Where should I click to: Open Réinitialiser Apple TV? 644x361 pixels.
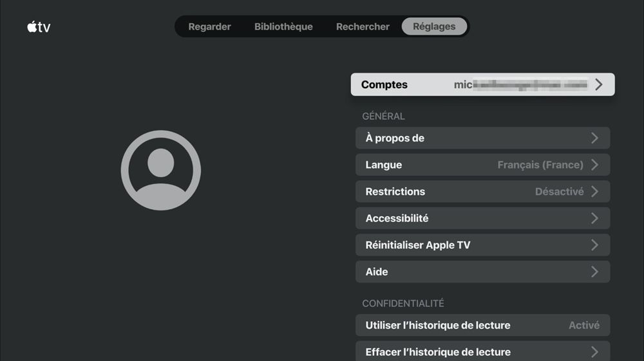tap(482, 245)
